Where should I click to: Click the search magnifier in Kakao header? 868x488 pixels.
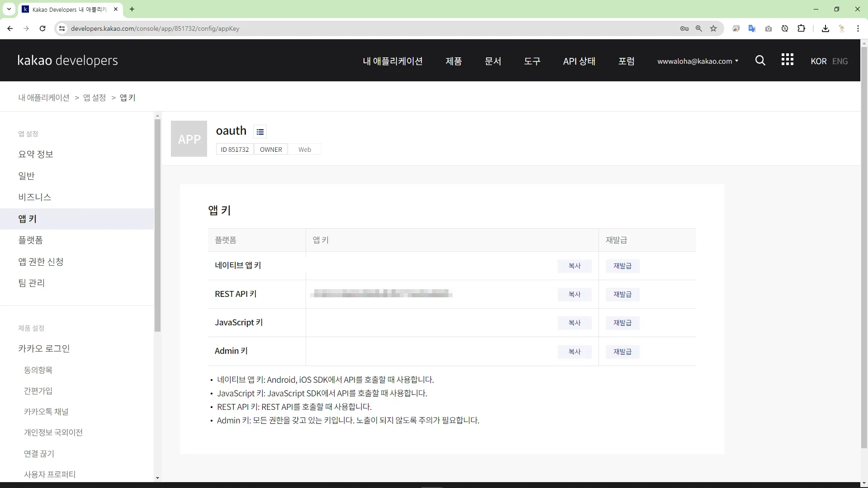[760, 61]
